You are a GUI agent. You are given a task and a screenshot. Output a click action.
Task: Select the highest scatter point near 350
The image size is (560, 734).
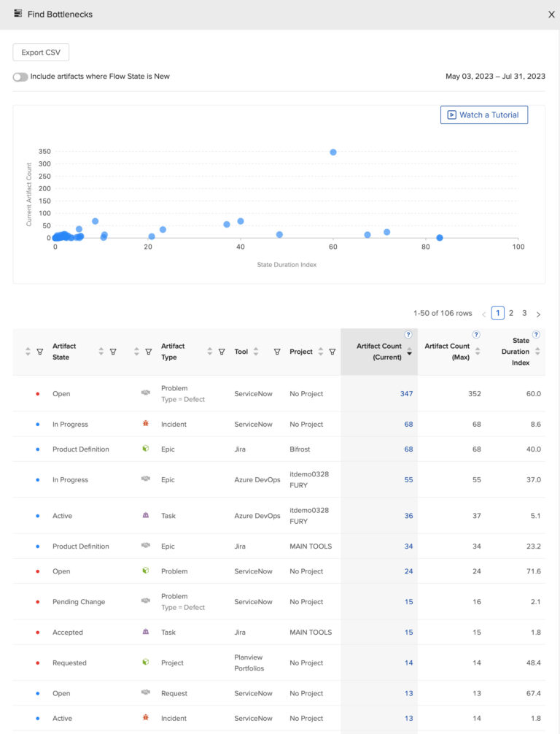(x=333, y=152)
